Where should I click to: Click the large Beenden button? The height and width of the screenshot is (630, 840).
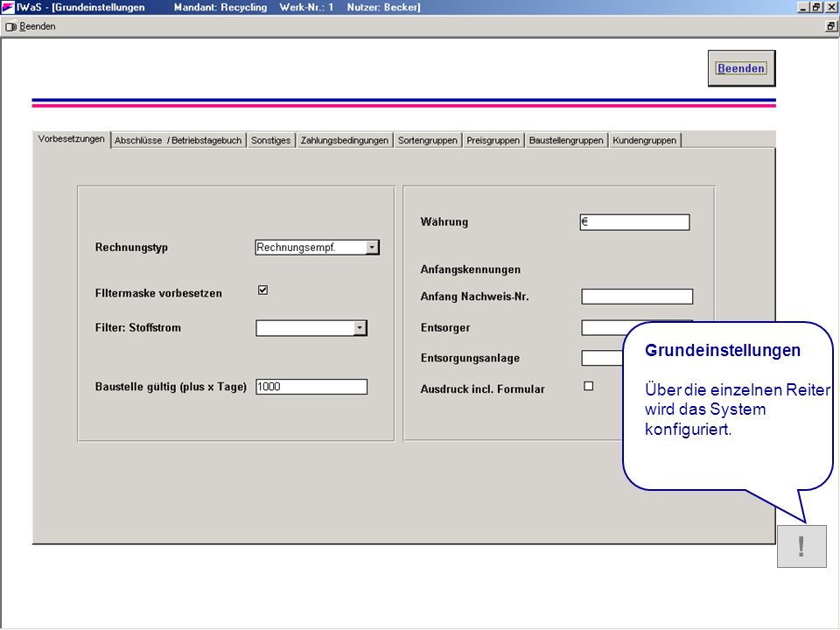[x=741, y=68]
